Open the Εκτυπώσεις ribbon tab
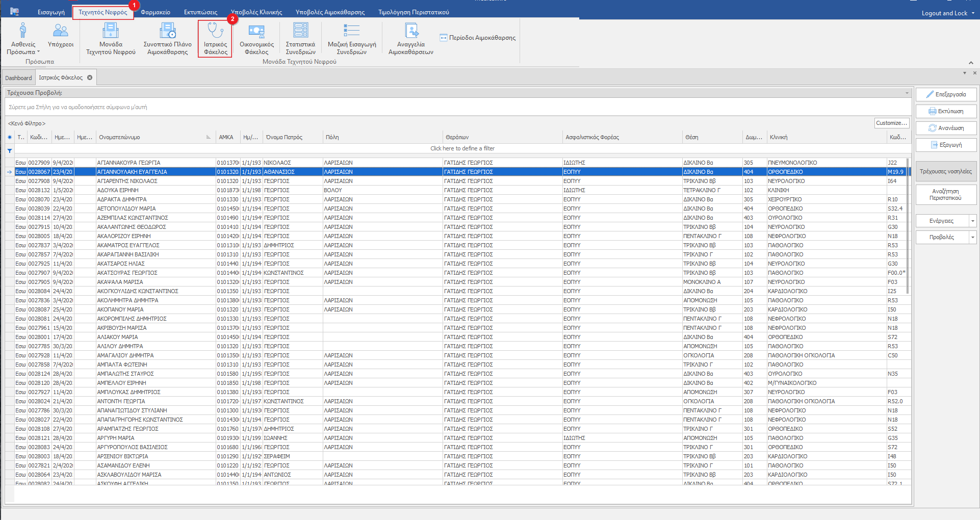 click(200, 12)
